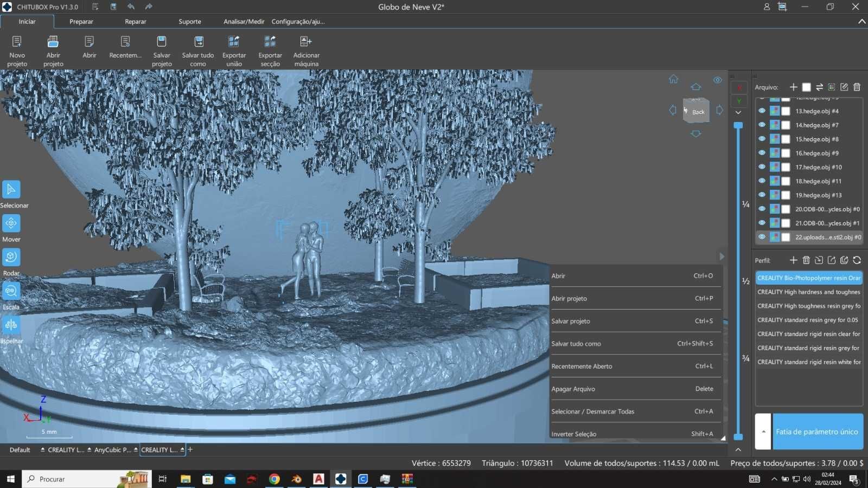Check the box for 16.hedge.obj #9

click(786, 153)
